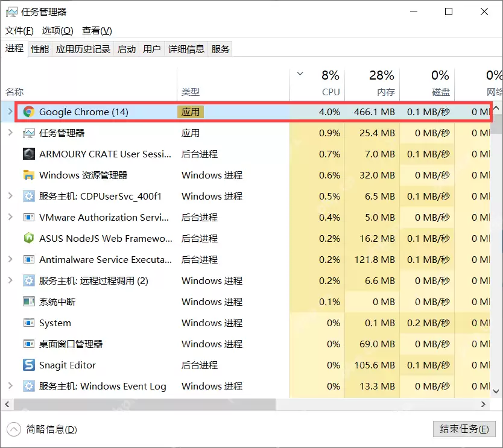Select the Snagit Editor process name
The image size is (503, 448).
point(68,365)
